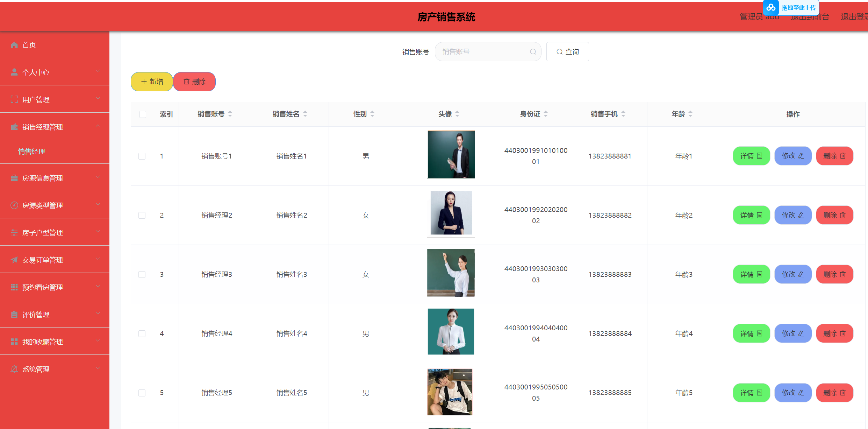
Task: Select the 评价管理 clipboard icon
Action: [x=14, y=314]
